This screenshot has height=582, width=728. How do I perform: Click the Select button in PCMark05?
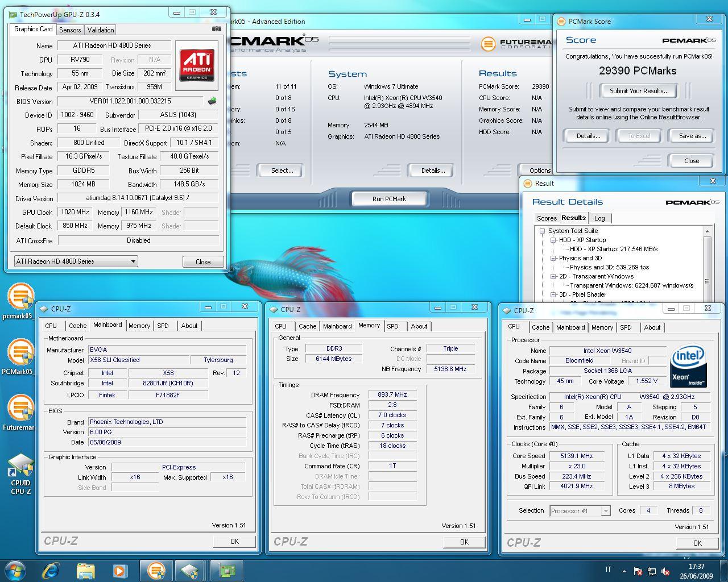point(282,171)
